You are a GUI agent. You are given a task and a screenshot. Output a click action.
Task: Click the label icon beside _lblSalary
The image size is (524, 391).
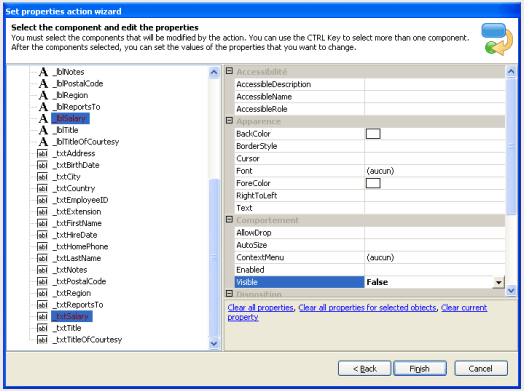(43, 118)
